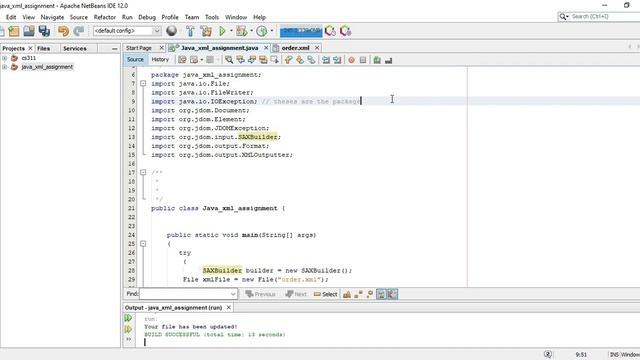Select the cs311 project in the tree
640x360 pixels.
coord(29,58)
